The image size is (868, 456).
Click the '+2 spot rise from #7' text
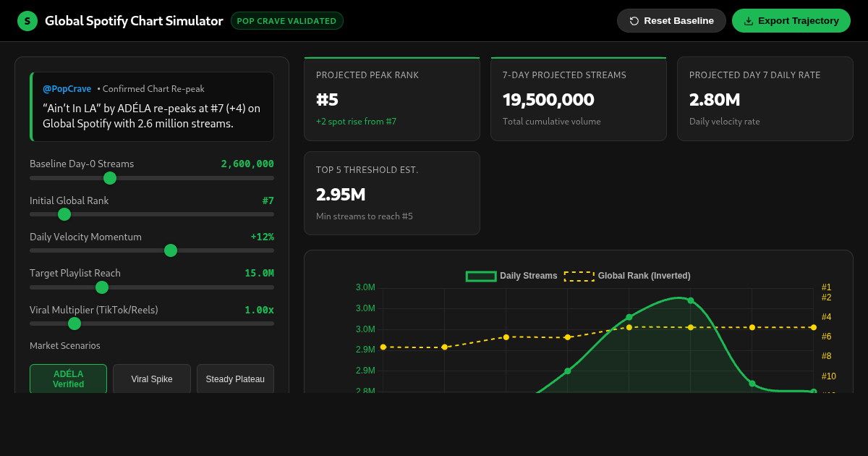coord(356,122)
